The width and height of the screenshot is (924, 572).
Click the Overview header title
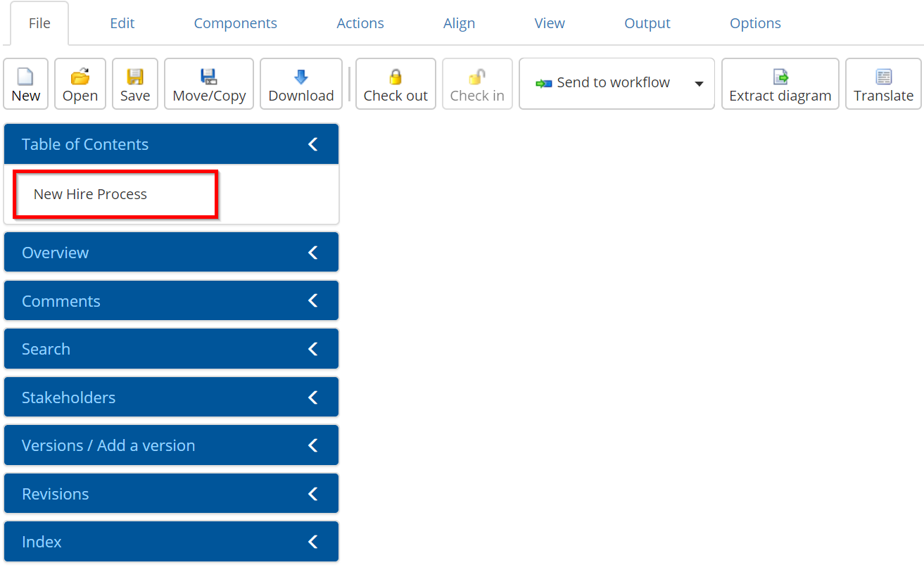(55, 253)
